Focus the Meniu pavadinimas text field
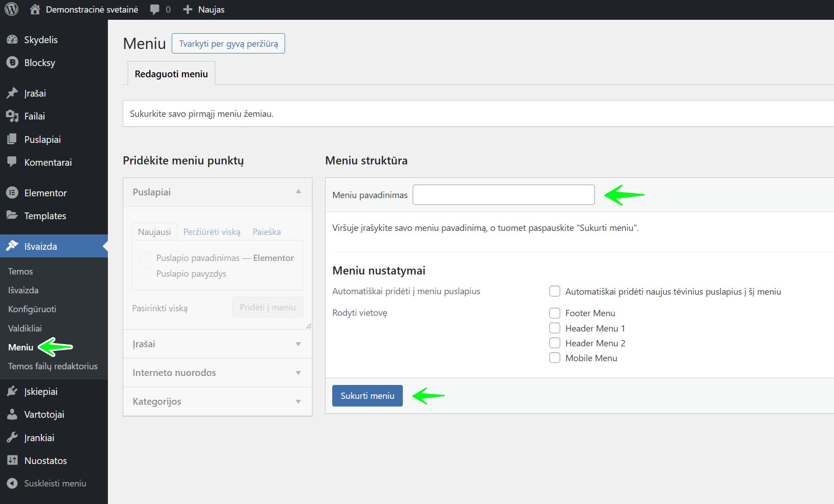Image resolution: width=834 pixels, height=504 pixels. tap(504, 195)
